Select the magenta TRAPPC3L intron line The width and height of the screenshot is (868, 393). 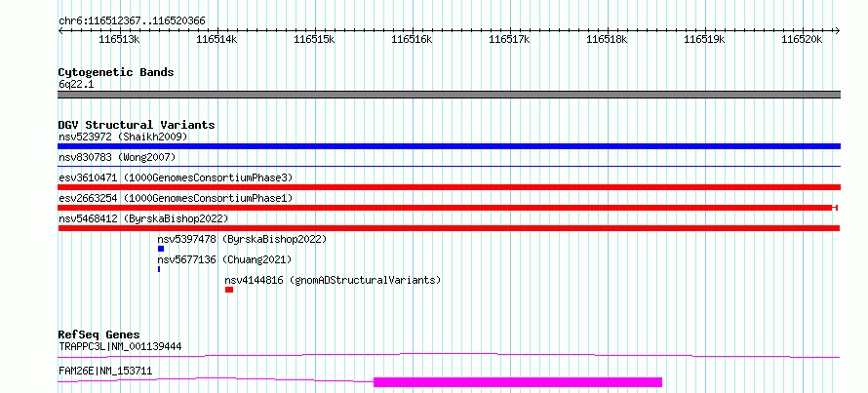tap(449, 355)
